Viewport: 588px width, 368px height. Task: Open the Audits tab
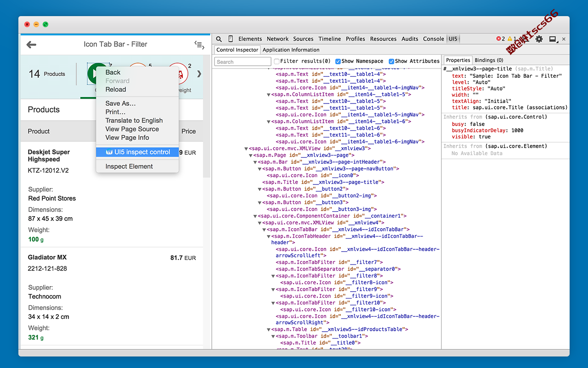pos(410,39)
